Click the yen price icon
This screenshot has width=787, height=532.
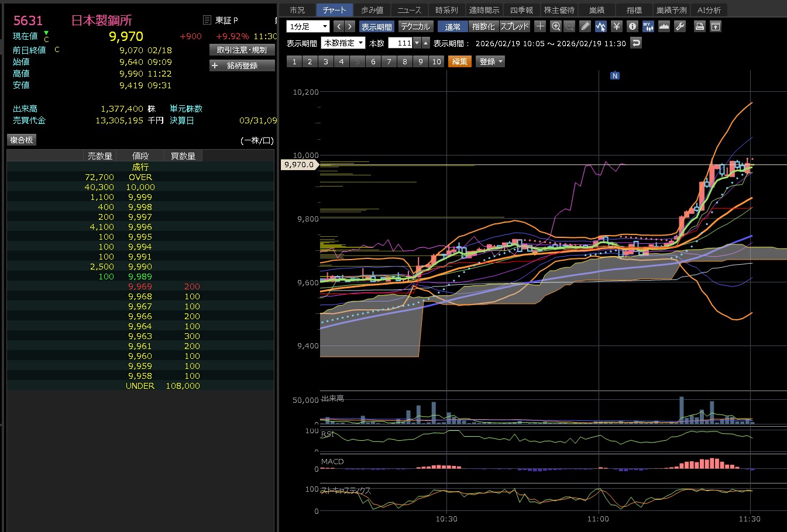pos(616,26)
